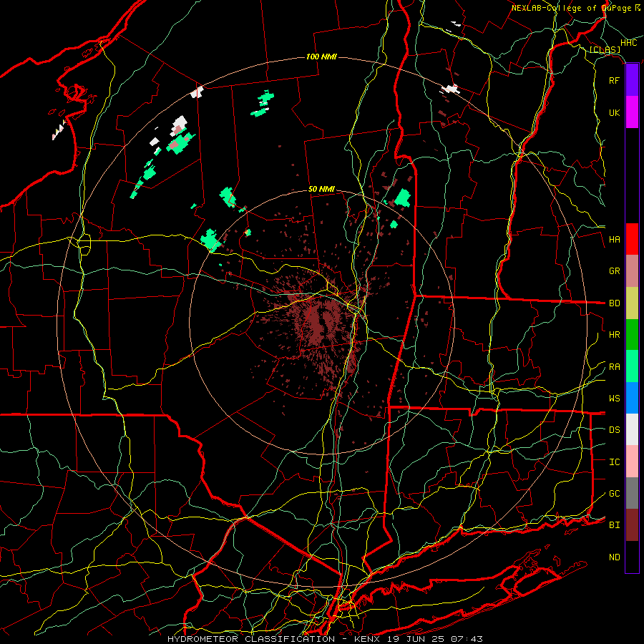The width and height of the screenshot is (644, 644).
Task: Click the ND legend label
Action: (x=615, y=557)
